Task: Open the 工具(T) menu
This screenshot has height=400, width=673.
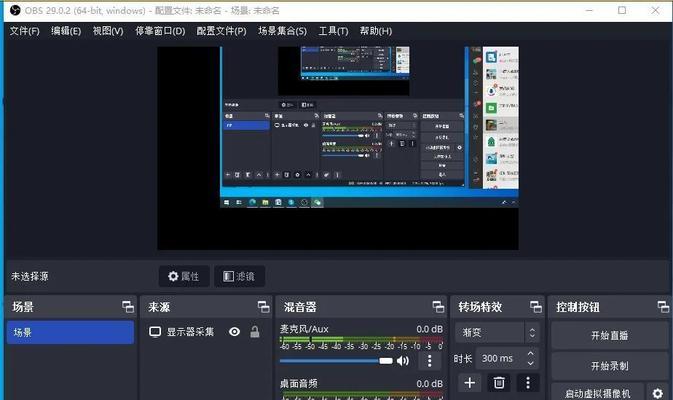Action: click(x=333, y=31)
